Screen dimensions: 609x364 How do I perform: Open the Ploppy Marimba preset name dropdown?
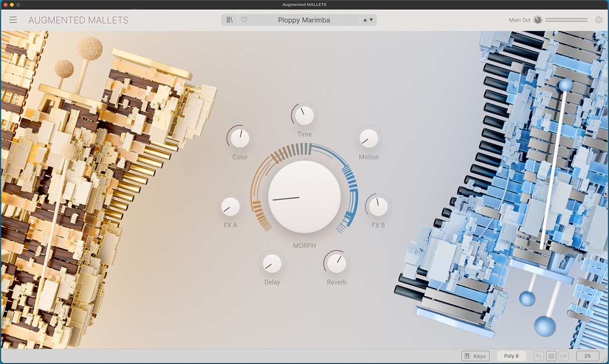304,20
